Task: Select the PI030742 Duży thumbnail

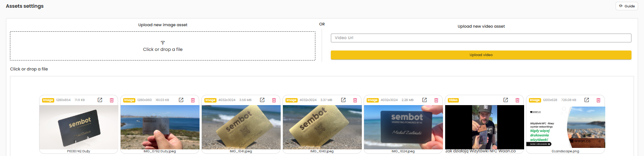Action: (79, 127)
